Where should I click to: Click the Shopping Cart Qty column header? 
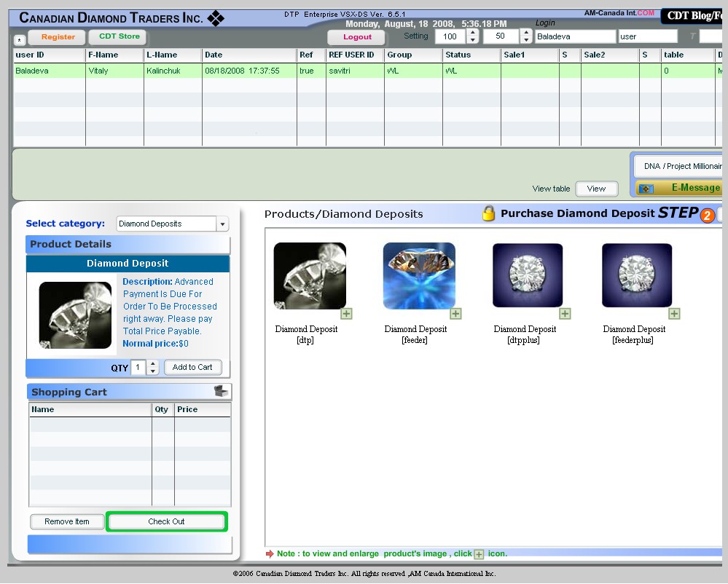[x=163, y=409]
